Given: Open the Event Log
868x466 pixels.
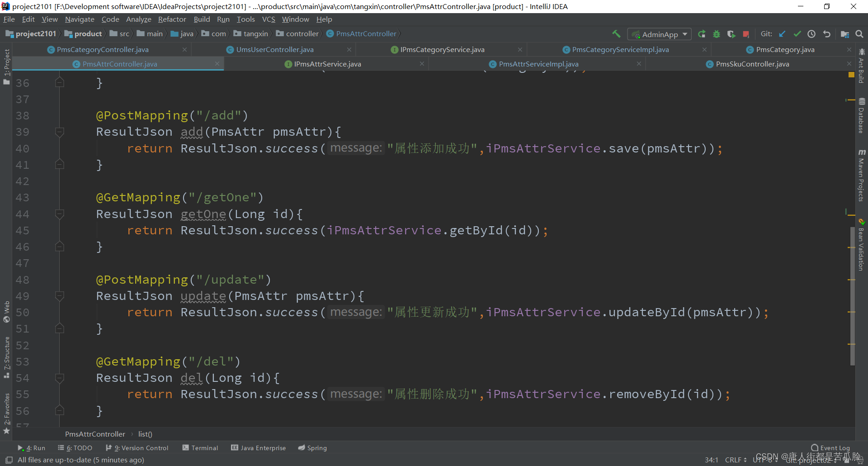Looking at the screenshot, I should click(x=830, y=448).
